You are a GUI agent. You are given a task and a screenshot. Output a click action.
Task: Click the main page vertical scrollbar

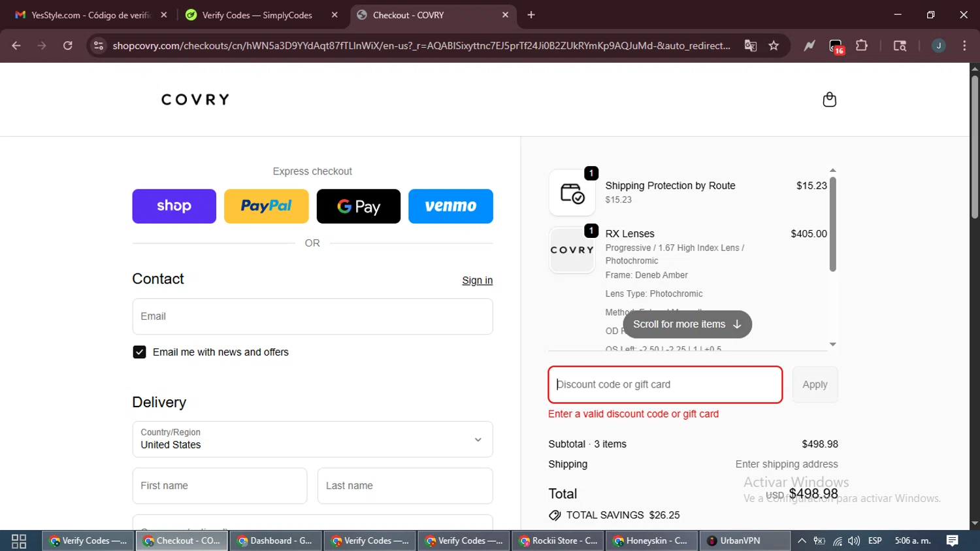tap(975, 147)
